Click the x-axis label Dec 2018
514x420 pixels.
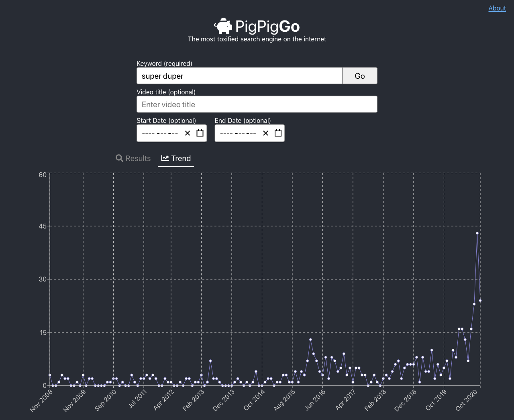tap(406, 400)
